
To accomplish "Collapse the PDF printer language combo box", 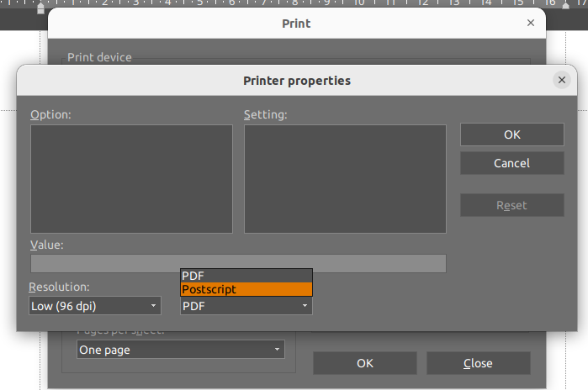I will (246, 306).
